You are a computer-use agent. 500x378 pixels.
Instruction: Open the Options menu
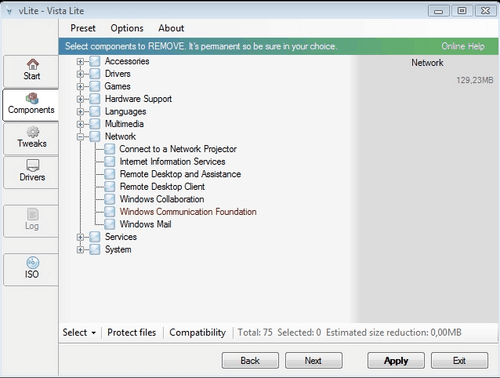127,28
